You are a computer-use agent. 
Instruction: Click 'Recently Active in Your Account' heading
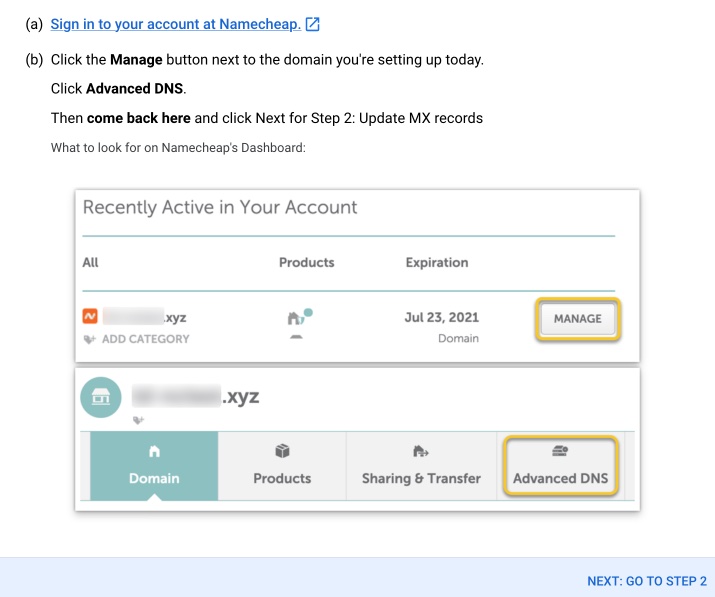tap(220, 207)
